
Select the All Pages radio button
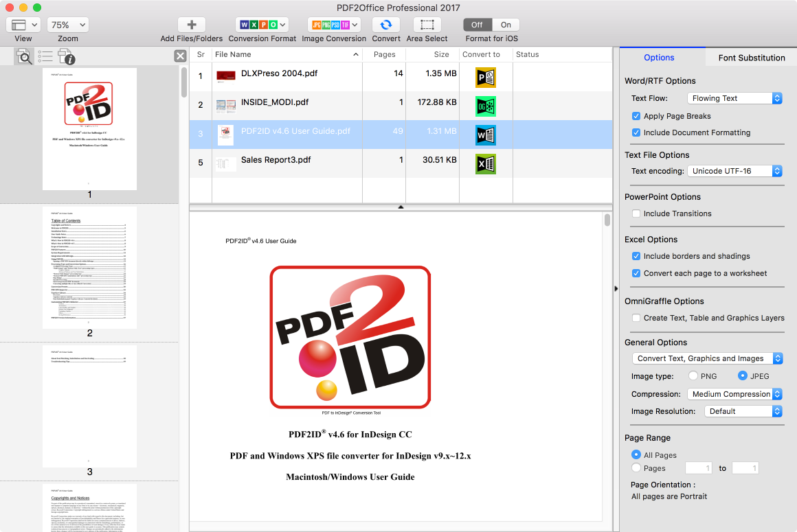click(x=636, y=454)
